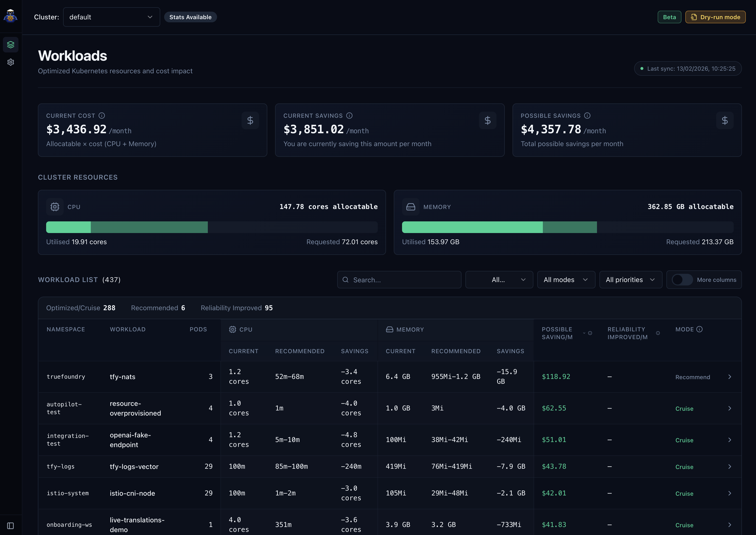Screen dimensions: 756x535
Task: Open the All... filter dropdown
Action: [x=499, y=280]
